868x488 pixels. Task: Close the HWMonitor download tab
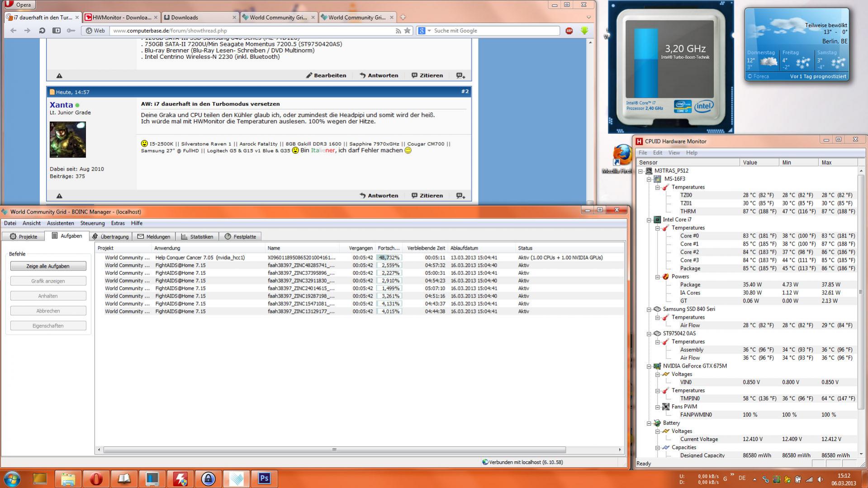156,18
